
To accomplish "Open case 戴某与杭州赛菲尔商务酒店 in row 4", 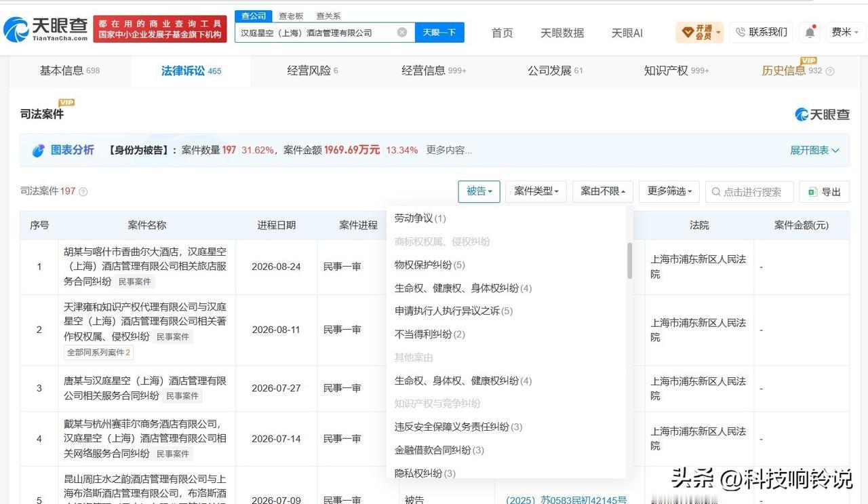I will pos(145,438).
